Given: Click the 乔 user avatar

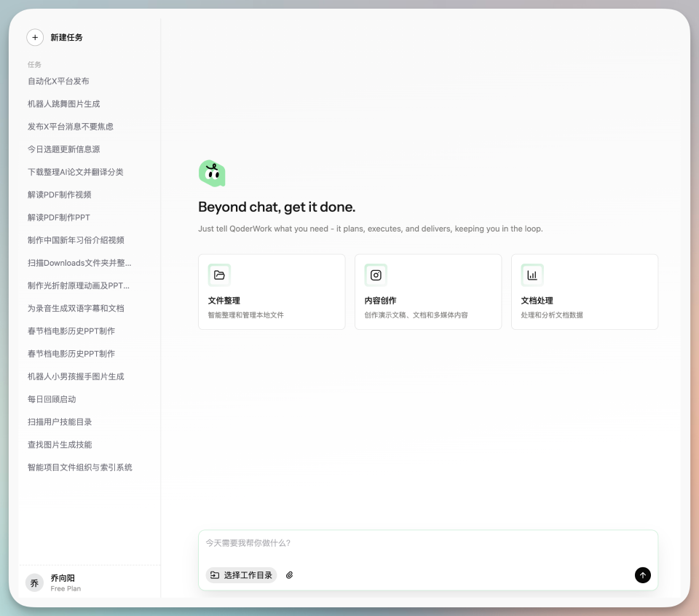Looking at the screenshot, I should coord(34,583).
